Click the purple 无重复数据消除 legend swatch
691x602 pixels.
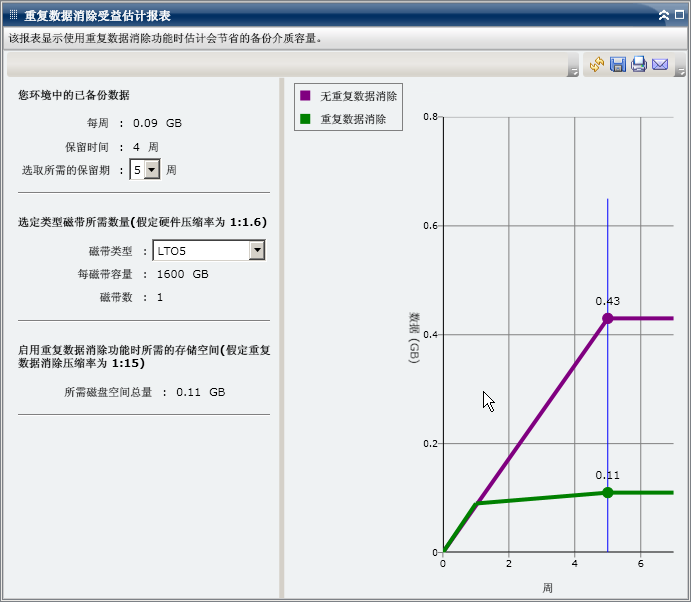click(305, 96)
